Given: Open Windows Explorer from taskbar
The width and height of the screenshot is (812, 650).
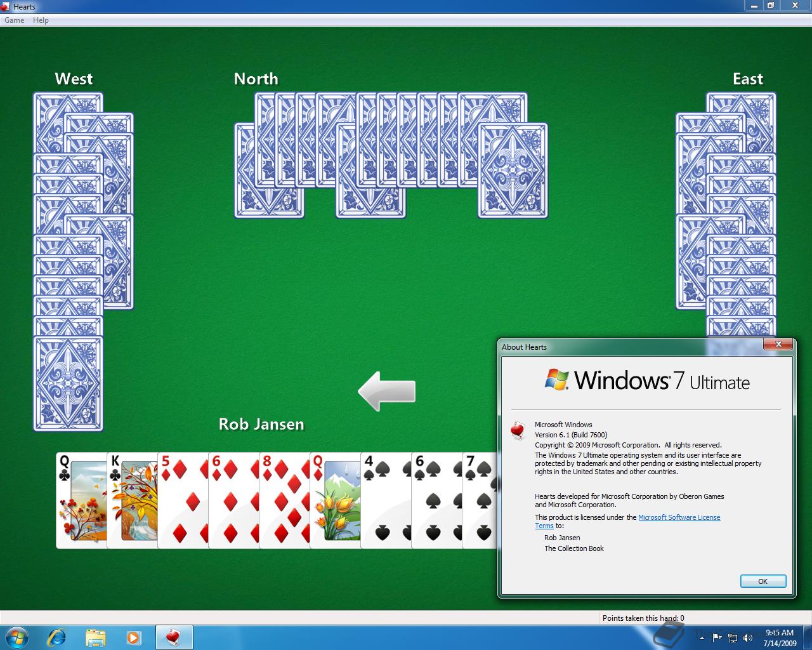Looking at the screenshot, I should 95,637.
